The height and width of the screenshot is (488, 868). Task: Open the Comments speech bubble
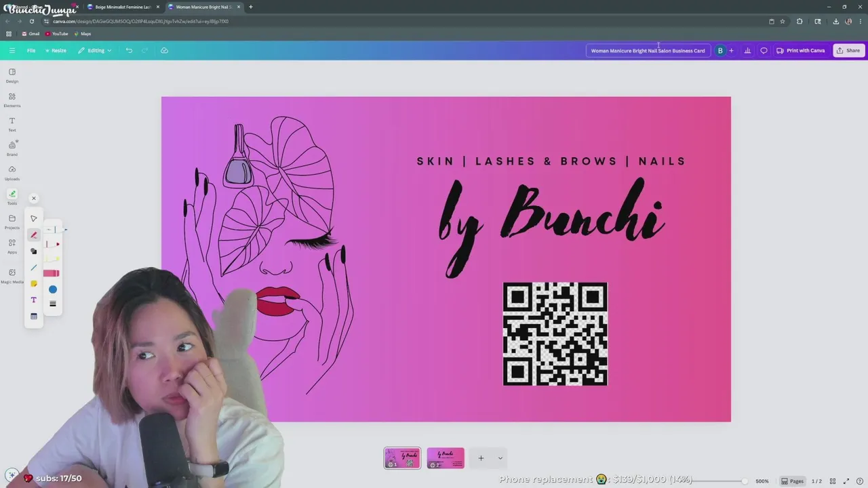[764, 50]
